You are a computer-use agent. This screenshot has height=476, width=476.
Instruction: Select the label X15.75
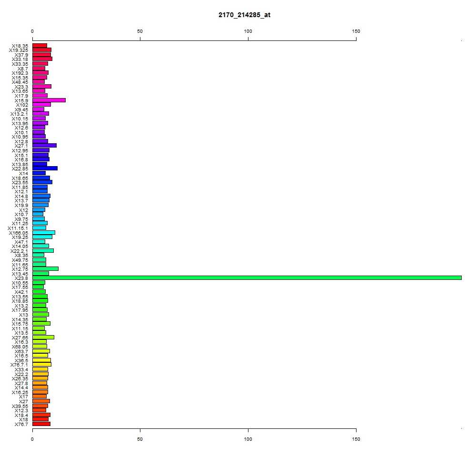[x=20, y=324]
